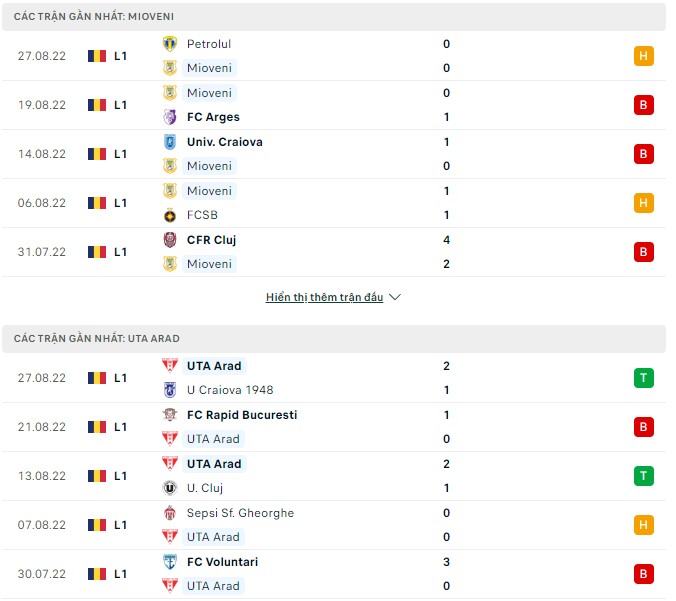Click the green T badge for the U Craiova 1948 match
This screenshot has width=676, height=601.
(643, 378)
